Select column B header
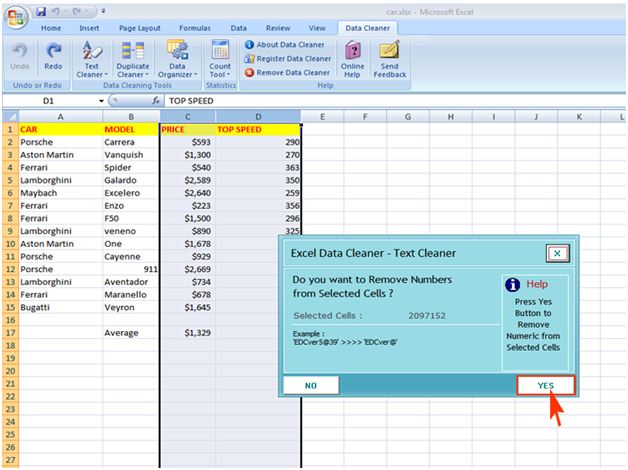 pos(131,117)
